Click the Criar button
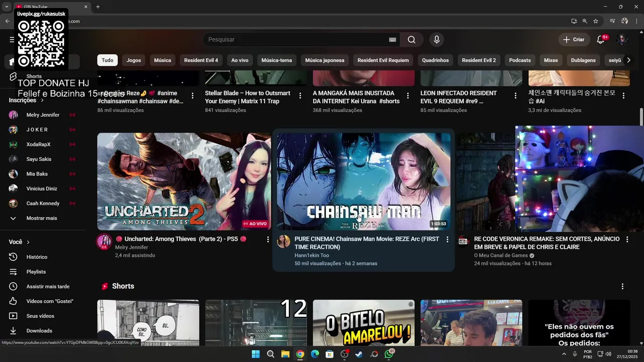 574,40
